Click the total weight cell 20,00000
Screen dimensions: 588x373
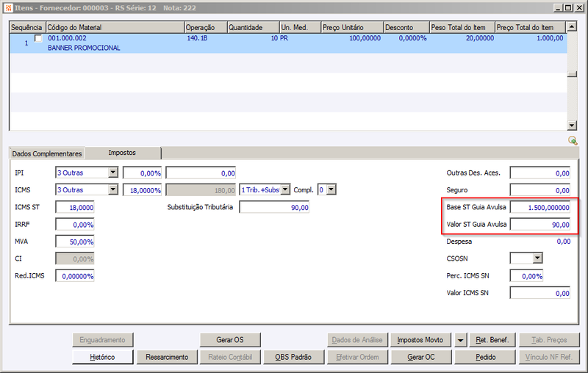(480, 38)
